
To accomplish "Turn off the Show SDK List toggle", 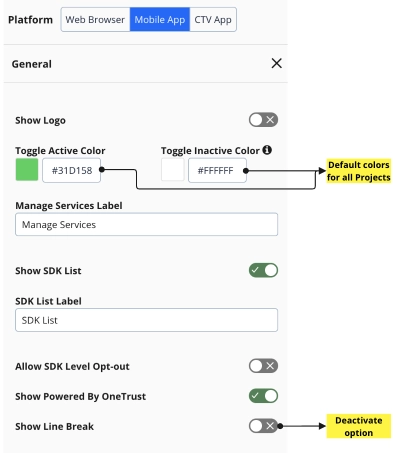I will pos(263,270).
